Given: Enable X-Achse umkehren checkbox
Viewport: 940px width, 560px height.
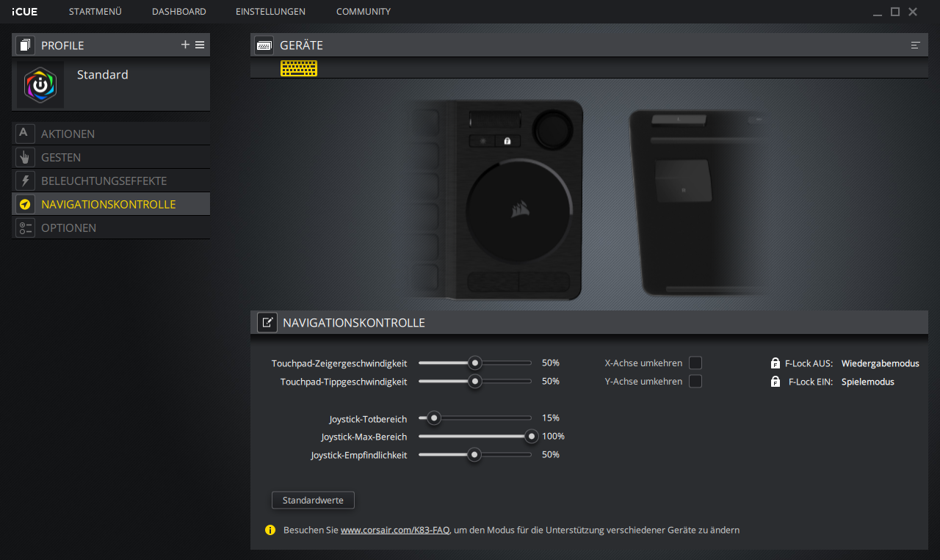Looking at the screenshot, I should coord(695,363).
